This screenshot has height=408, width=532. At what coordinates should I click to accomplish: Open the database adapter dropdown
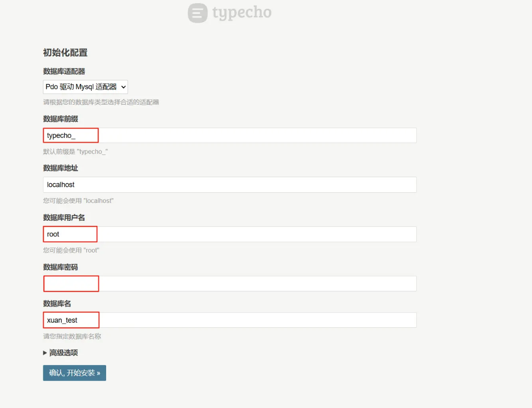[85, 87]
